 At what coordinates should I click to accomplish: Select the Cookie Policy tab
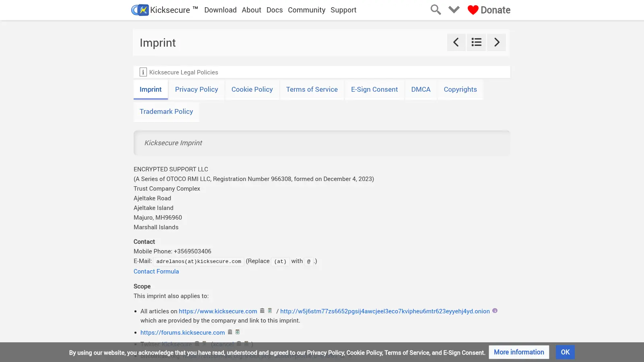click(x=252, y=89)
